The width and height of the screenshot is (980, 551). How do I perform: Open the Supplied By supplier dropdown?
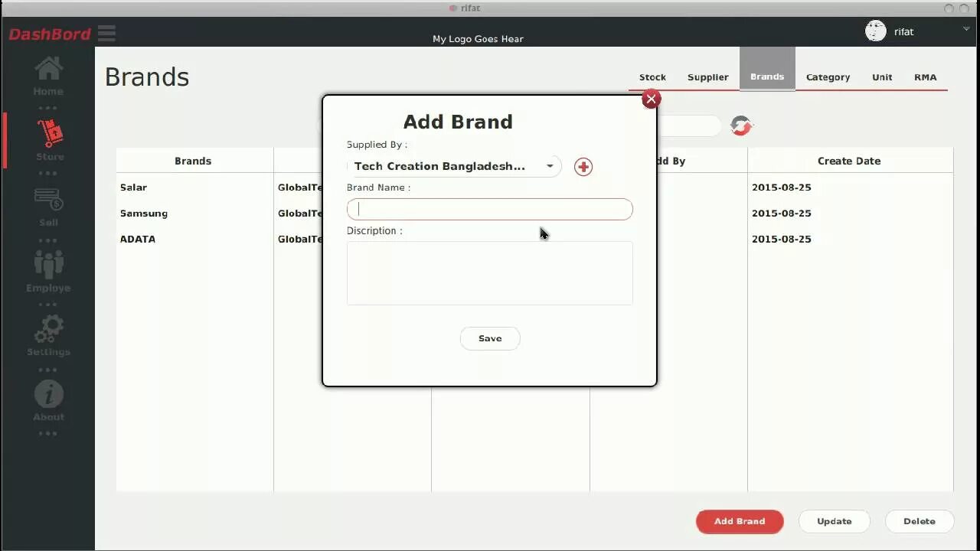pyautogui.click(x=550, y=166)
